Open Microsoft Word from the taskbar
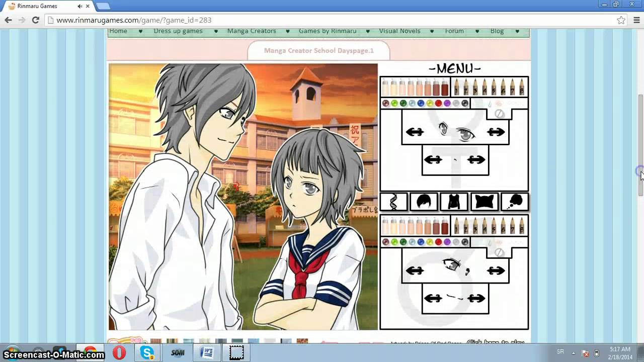Viewport: 644px width, 362px height. click(207, 353)
